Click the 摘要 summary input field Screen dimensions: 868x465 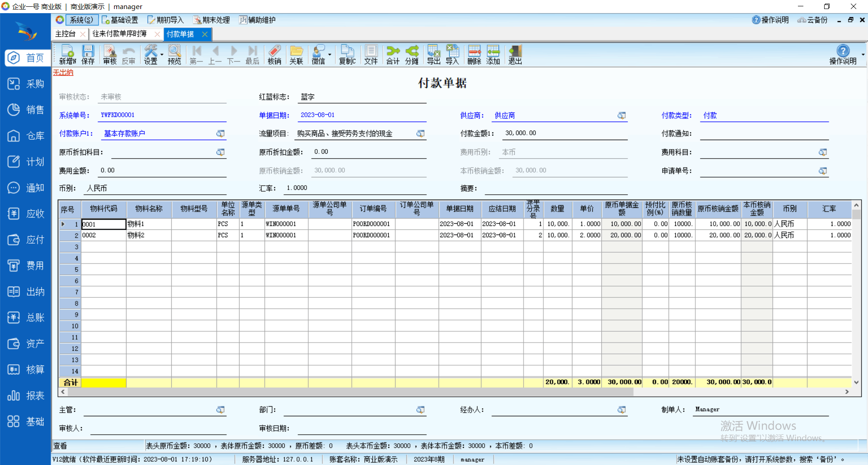pyautogui.click(x=556, y=188)
